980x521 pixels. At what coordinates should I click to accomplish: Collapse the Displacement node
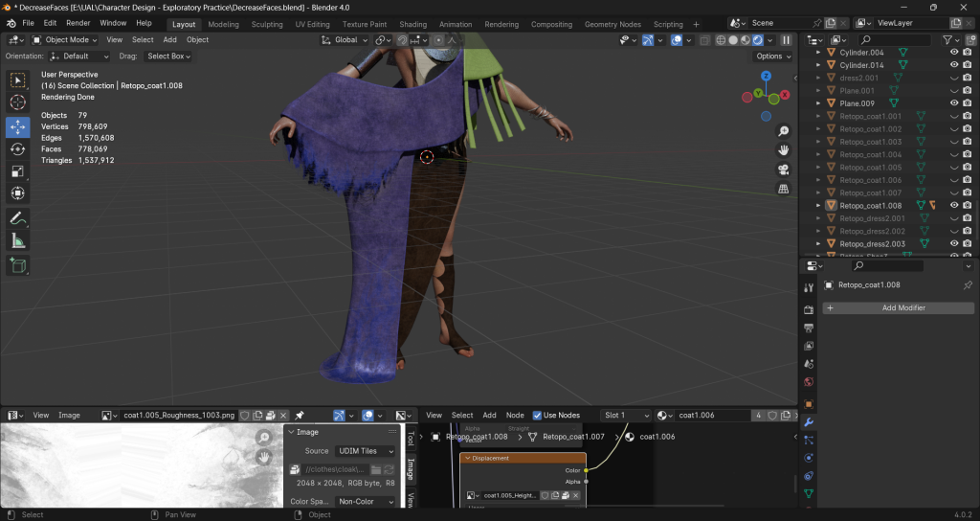coord(467,459)
